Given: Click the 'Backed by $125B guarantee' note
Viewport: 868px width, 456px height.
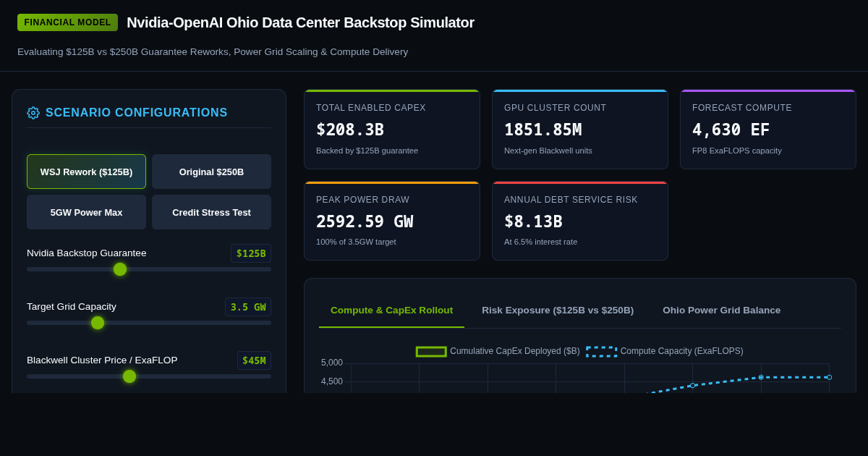Looking at the screenshot, I should point(367,151).
